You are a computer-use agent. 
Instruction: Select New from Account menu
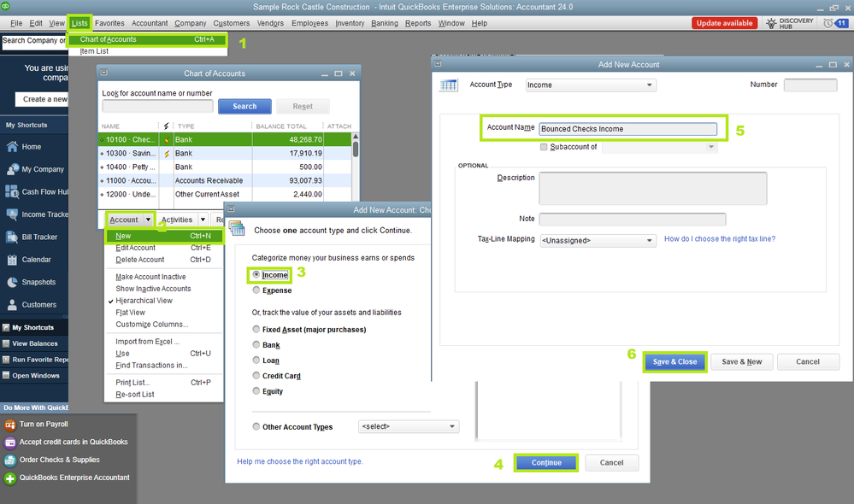point(163,236)
